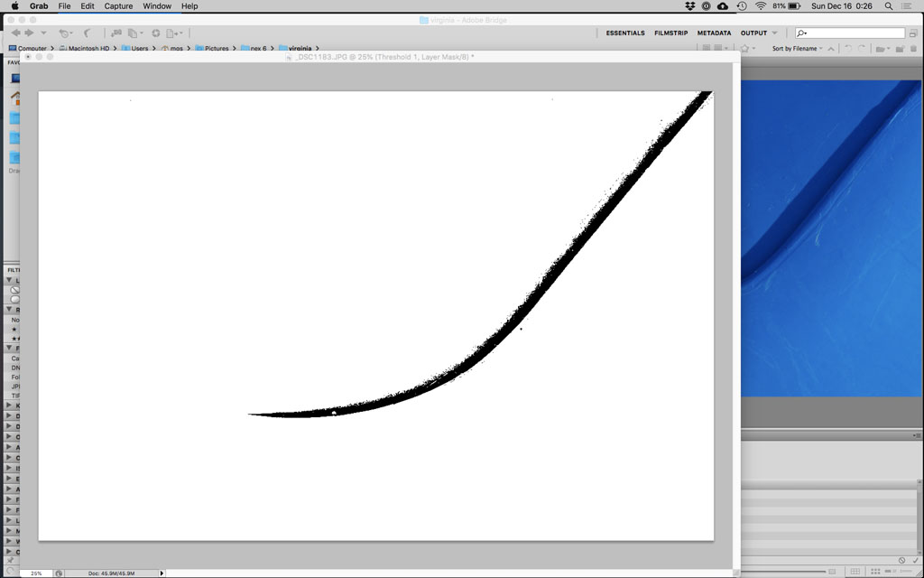This screenshot has height=578, width=924.
Task: Click the get photos from camera icon
Action: coord(116,33)
